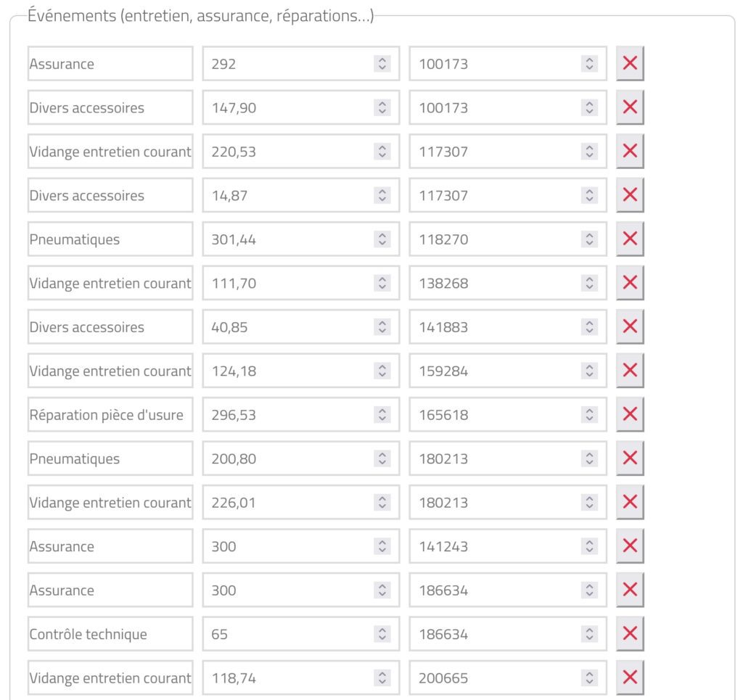Delete the Assurance 292 row

[630, 63]
